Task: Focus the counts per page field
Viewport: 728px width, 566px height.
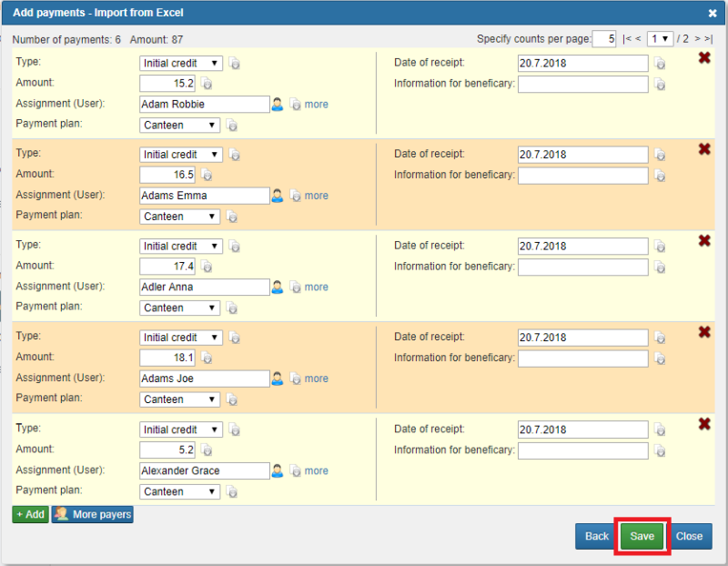Action: point(604,39)
